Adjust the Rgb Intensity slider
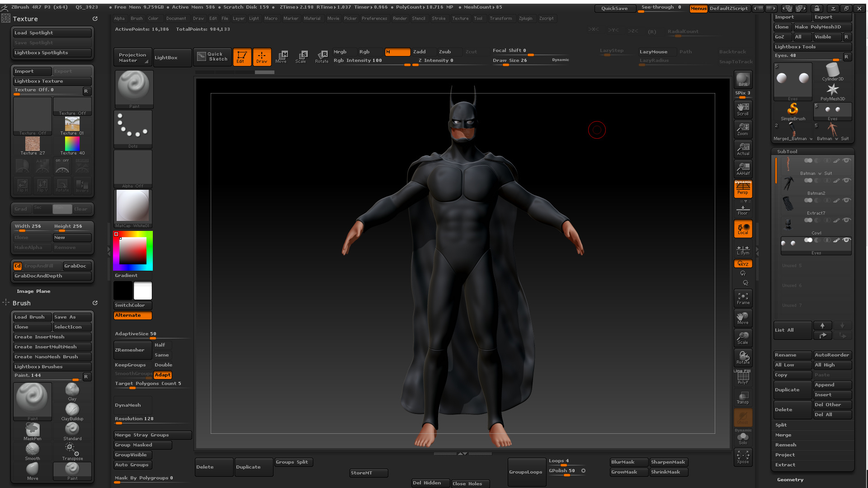The image size is (868, 488). click(372, 61)
